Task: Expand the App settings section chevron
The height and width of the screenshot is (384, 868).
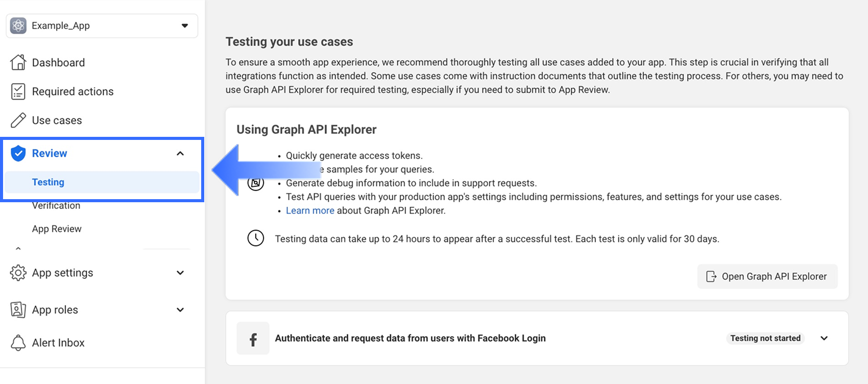Action: tap(180, 273)
